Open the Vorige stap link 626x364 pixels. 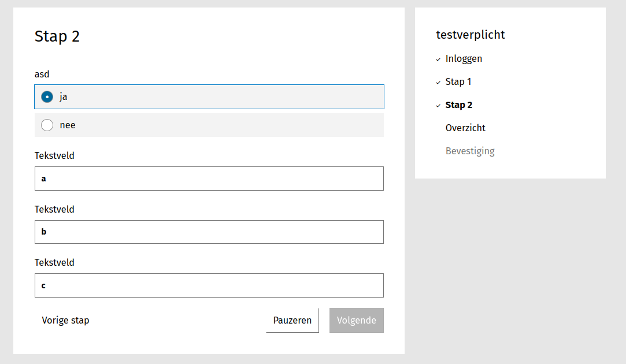tap(65, 320)
